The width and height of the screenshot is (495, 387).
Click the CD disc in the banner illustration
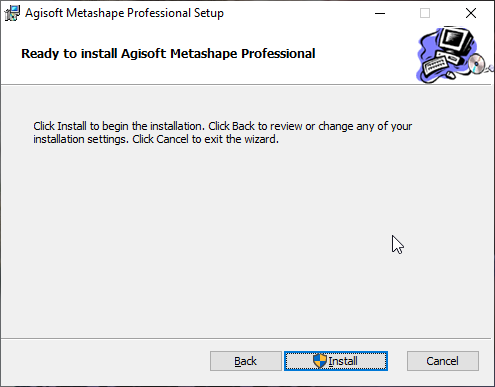[476, 63]
